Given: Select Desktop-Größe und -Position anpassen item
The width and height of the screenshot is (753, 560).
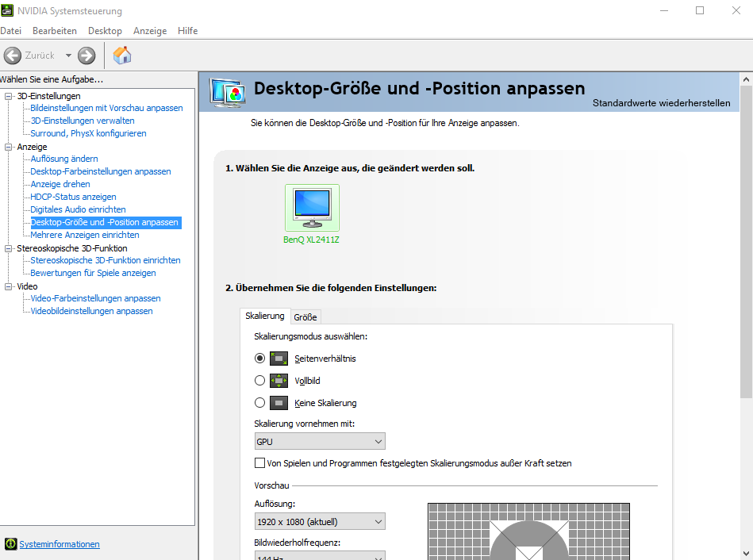Looking at the screenshot, I should pyautogui.click(x=106, y=222).
